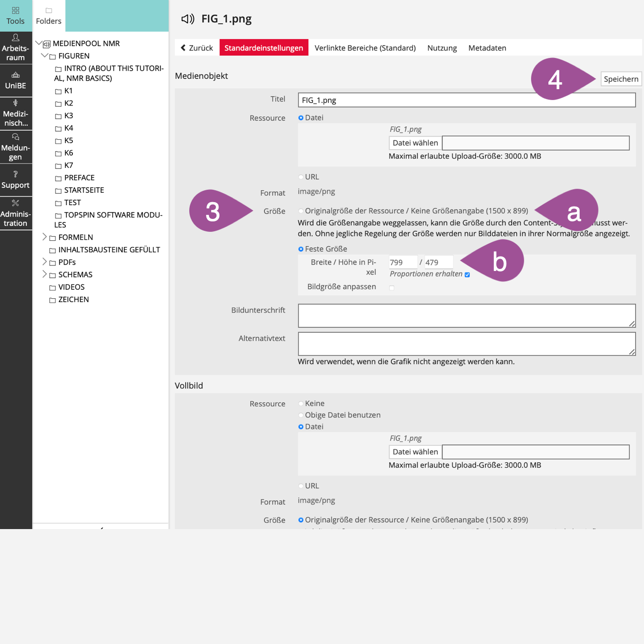Switch to the Metadaten tab
644x644 pixels.
coord(487,48)
